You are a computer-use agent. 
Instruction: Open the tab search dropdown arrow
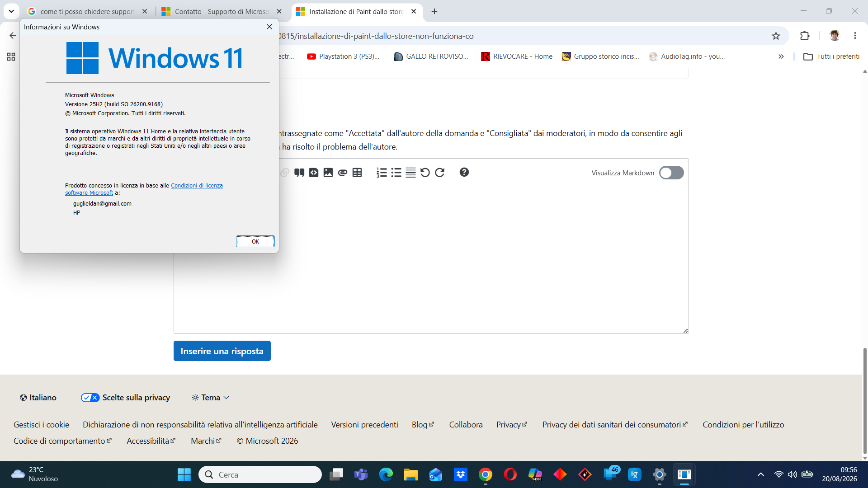[x=11, y=11]
